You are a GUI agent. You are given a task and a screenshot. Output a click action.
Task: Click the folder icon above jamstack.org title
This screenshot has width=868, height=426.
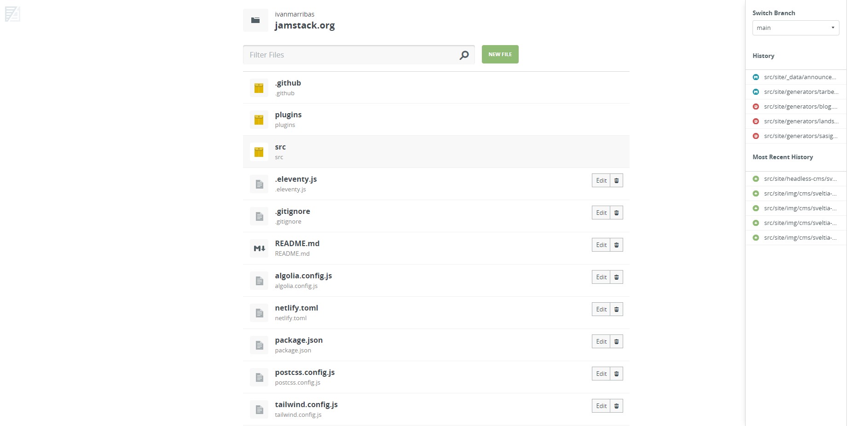coord(255,20)
